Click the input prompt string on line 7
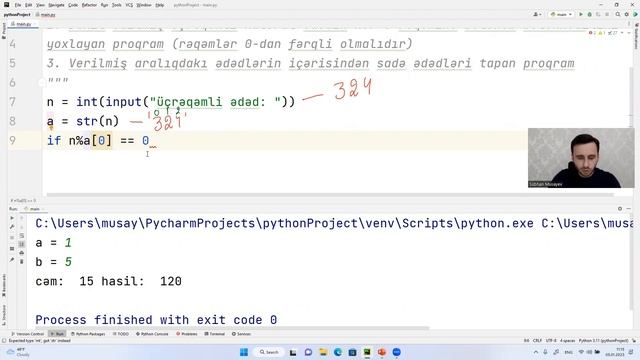 tap(216, 102)
